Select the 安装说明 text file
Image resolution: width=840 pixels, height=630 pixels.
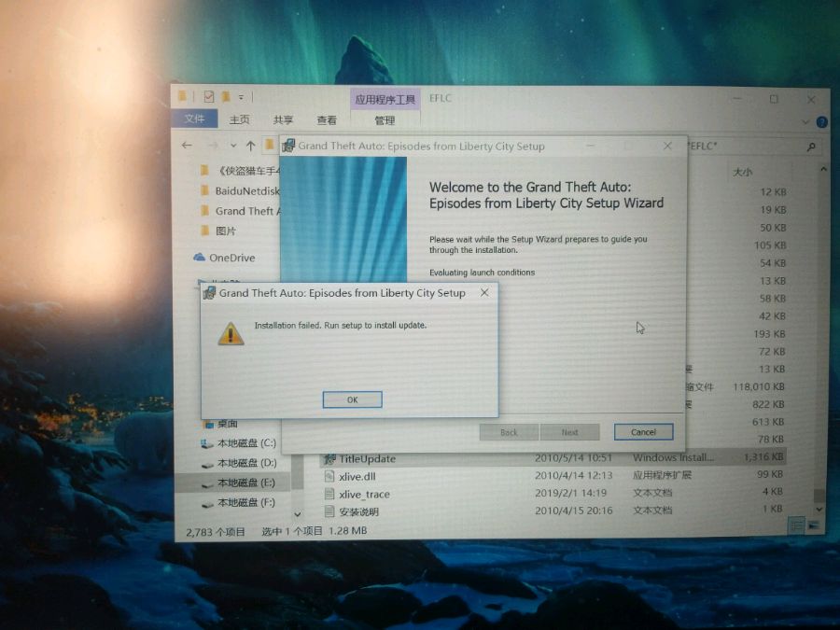pyautogui.click(x=358, y=511)
